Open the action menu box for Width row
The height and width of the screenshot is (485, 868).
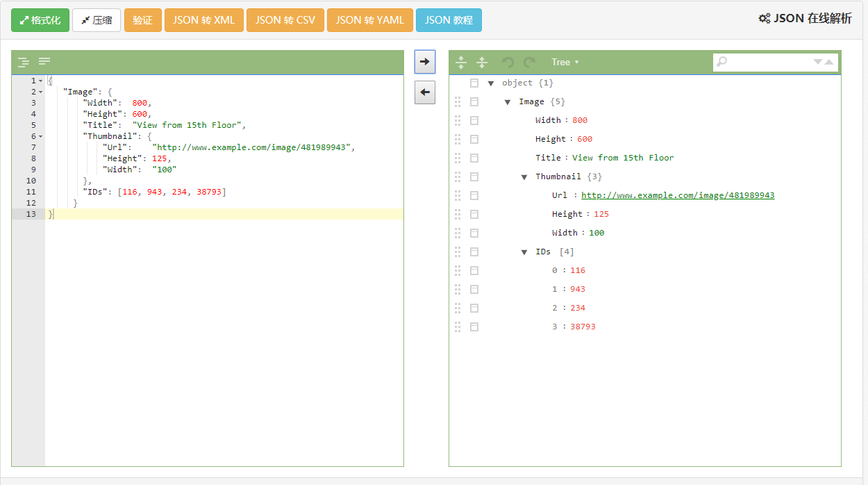coord(474,120)
